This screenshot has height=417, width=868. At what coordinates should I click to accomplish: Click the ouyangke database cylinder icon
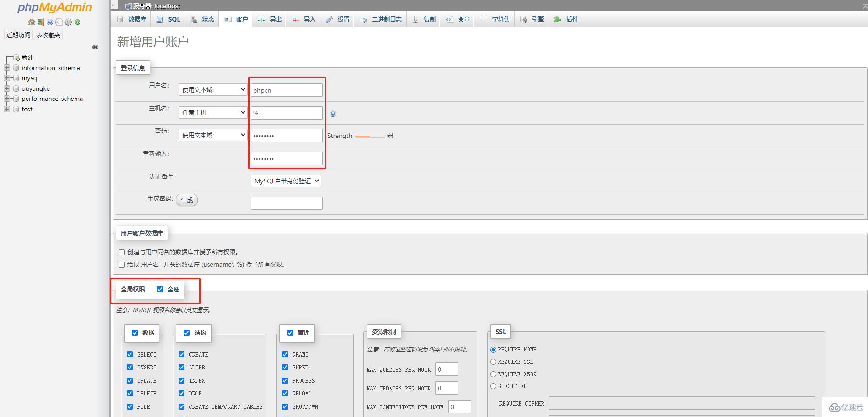tap(16, 89)
